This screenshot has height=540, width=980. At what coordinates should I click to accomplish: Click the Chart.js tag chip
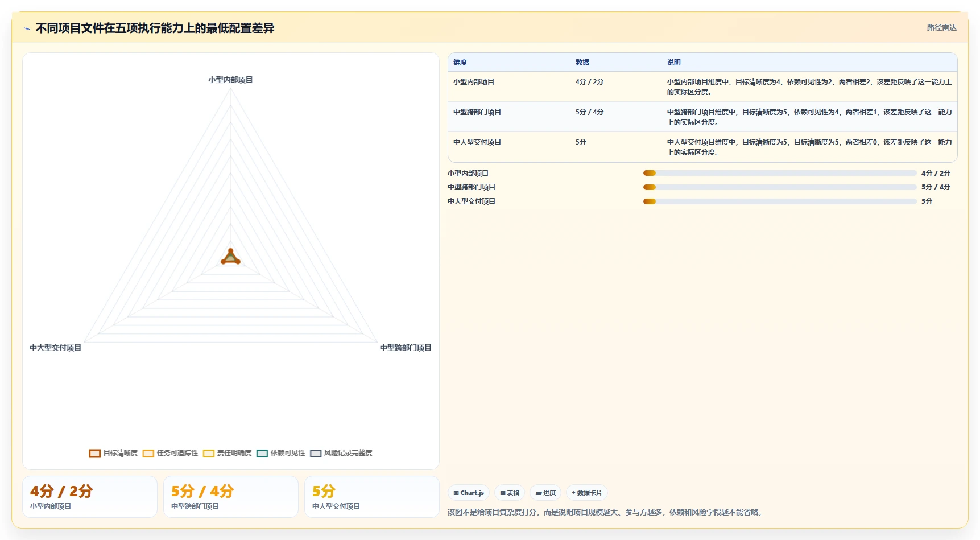point(469,493)
